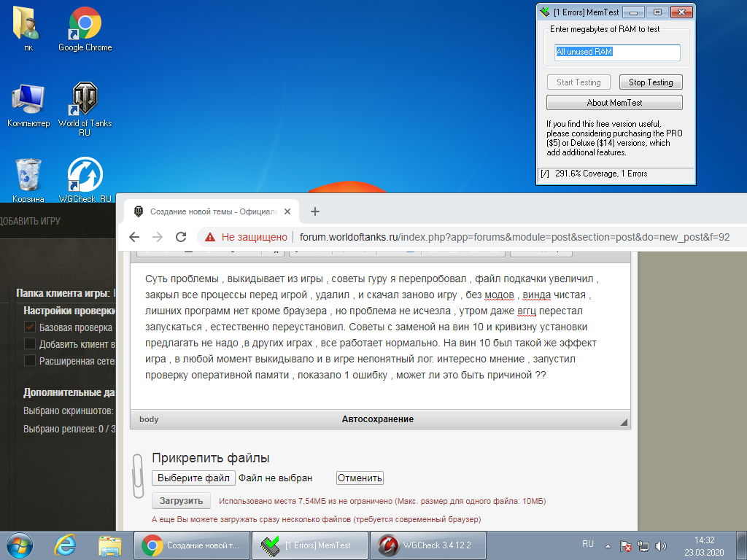The height and width of the screenshot is (560, 747).
Task: Click the RAM megabytes input field
Action: pyautogui.click(x=617, y=52)
